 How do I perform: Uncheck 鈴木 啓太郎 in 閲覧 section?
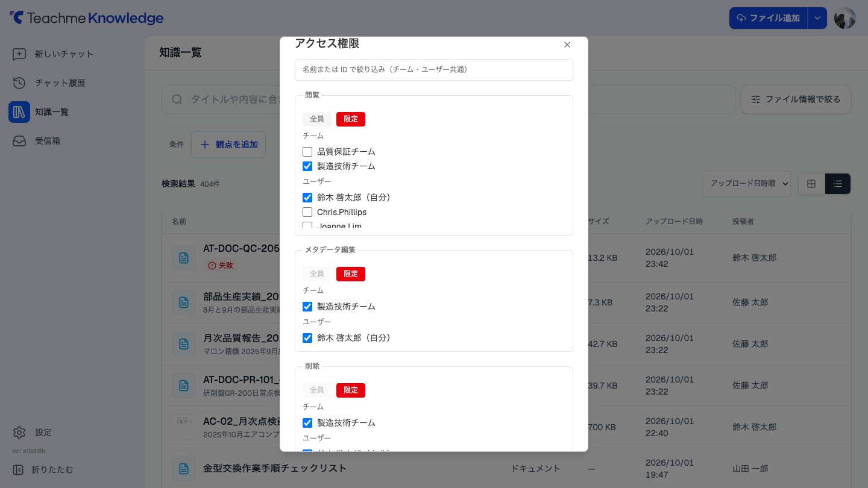(307, 198)
